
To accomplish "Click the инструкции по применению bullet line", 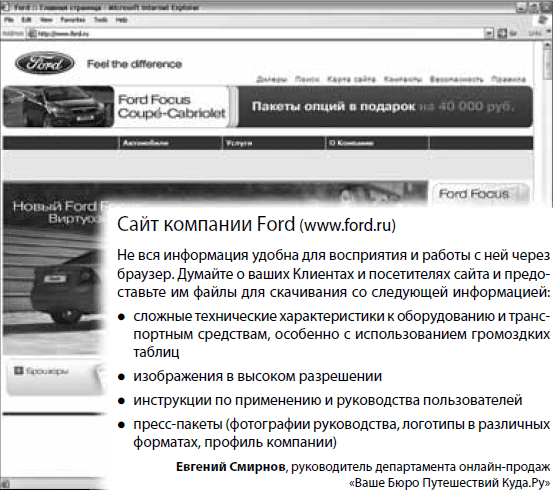I will pos(328,400).
